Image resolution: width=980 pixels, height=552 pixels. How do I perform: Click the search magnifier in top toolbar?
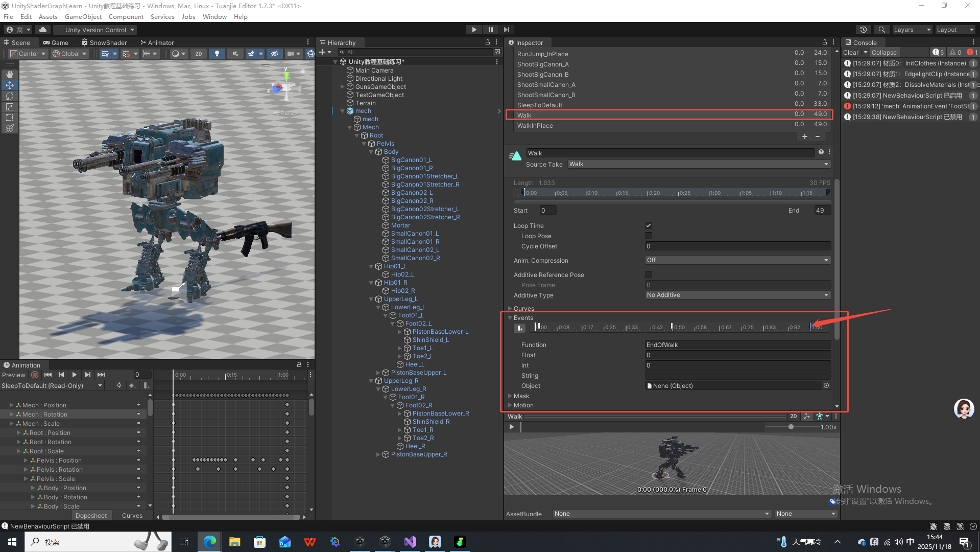(x=881, y=30)
